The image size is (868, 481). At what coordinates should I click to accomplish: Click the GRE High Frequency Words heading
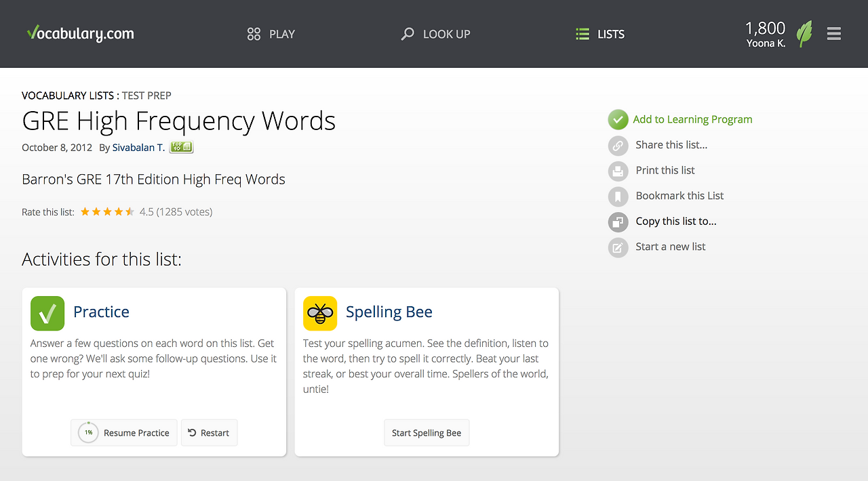[x=179, y=121]
